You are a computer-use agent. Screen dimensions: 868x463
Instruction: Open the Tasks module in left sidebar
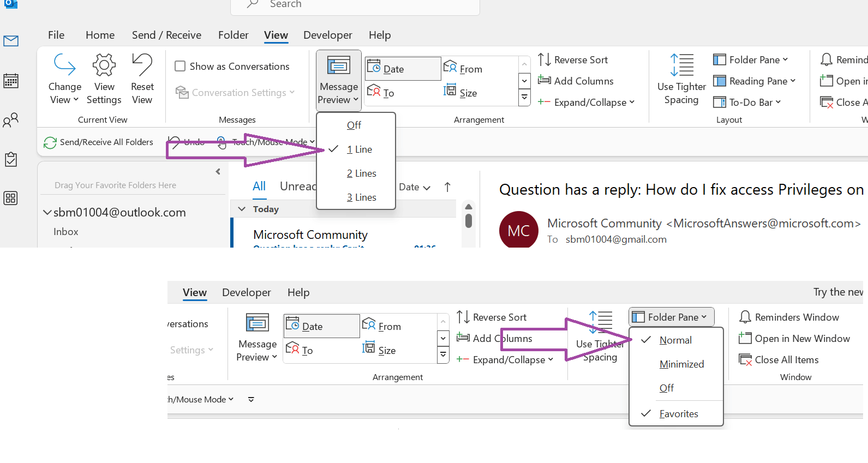click(x=11, y=159)
